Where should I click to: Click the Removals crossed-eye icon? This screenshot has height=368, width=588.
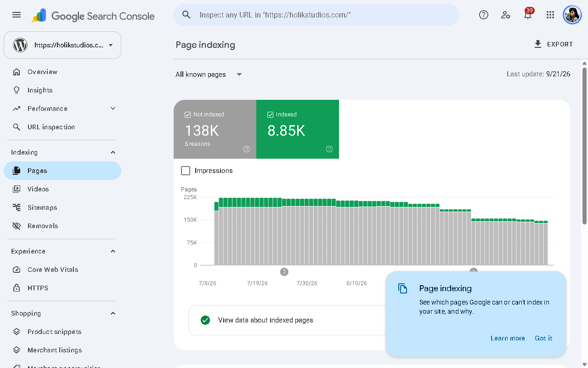point(17,226)
